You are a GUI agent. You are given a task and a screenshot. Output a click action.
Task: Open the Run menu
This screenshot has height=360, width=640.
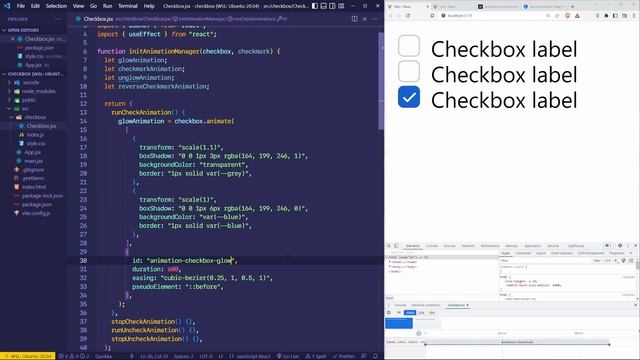(x=107, y=6)
